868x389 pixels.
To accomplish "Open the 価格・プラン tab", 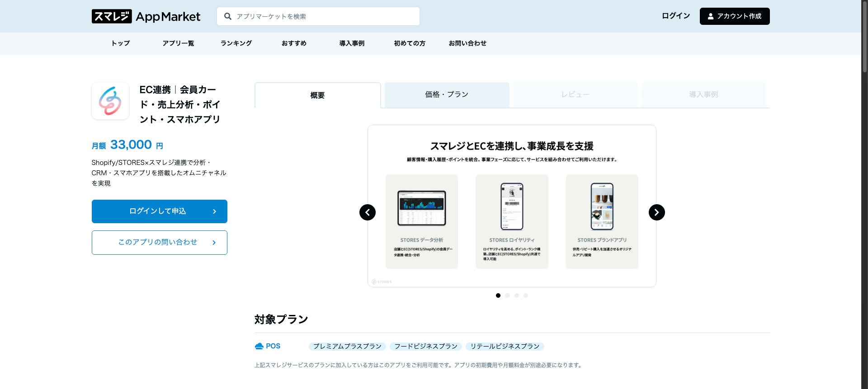I will point(447,94).
